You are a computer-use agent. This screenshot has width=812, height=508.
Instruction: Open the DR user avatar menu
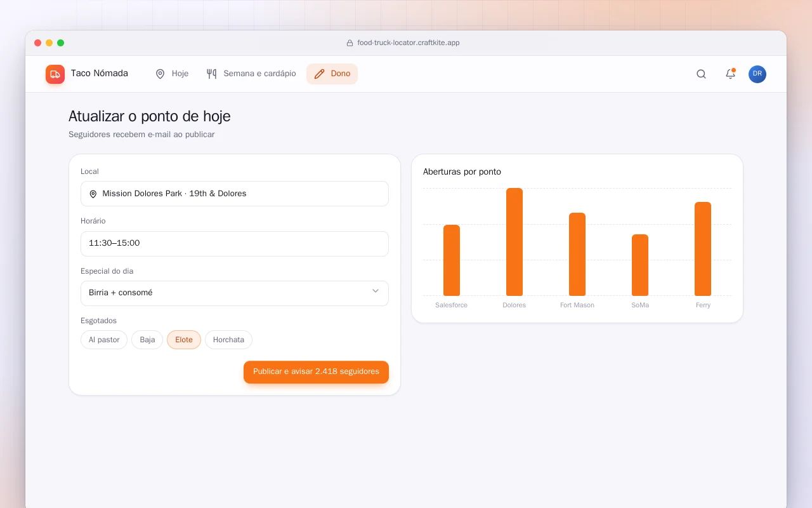coord(757,74)
